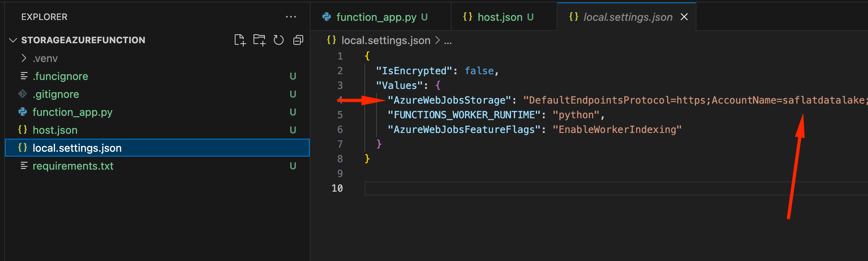Open .gitignore from the file tree
The image size is (868, 261).
[157, 94]
